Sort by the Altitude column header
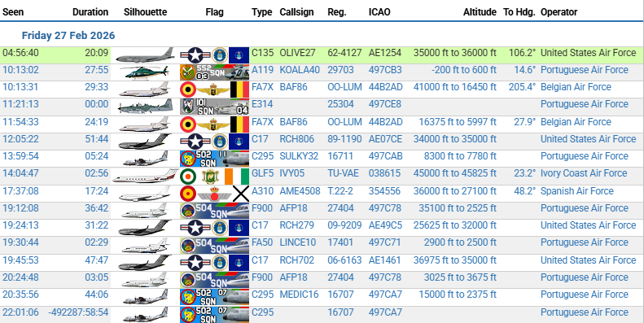Viewport: 644px width, 323px height. [x=480, y=12]
